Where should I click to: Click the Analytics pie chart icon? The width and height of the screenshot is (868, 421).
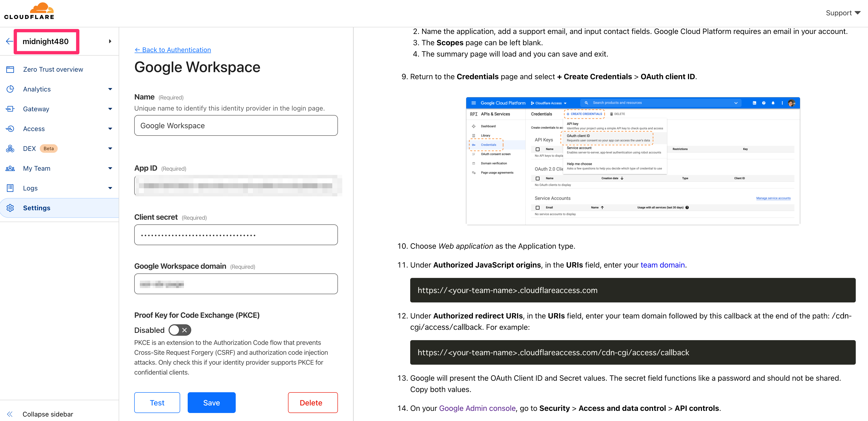[x=10, y=89]
